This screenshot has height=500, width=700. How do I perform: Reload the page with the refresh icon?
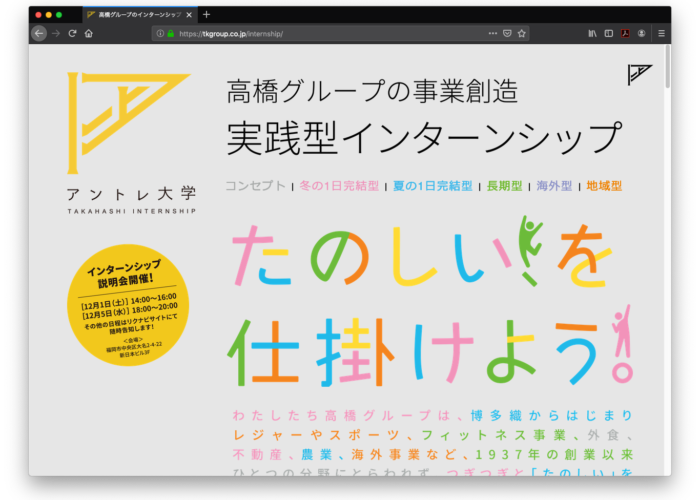tap(72, 33)
